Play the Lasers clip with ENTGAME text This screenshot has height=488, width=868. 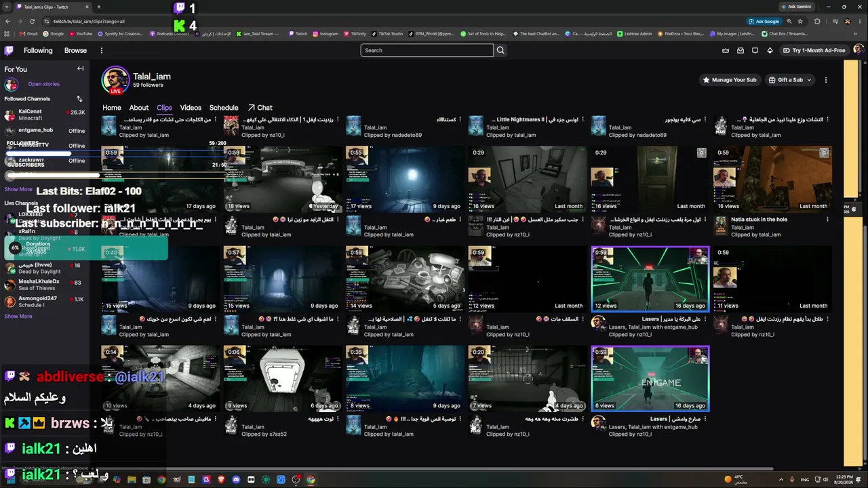coord(650,379)
